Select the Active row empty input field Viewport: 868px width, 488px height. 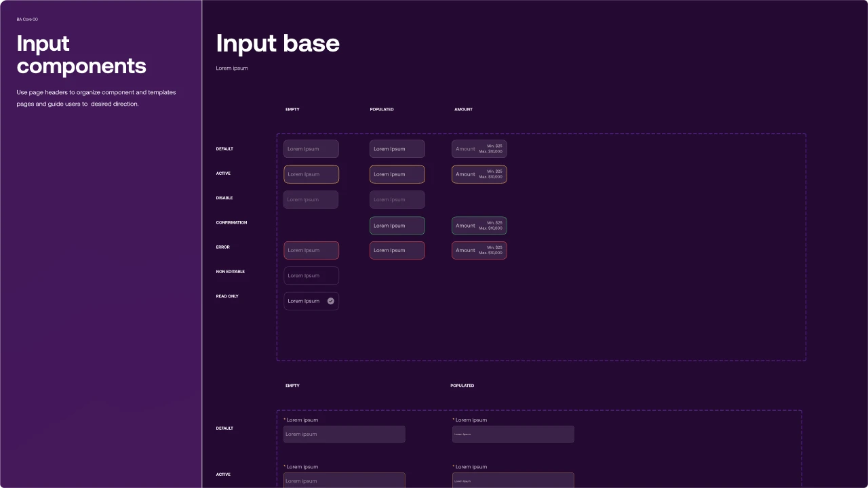[x=311, y=174]
